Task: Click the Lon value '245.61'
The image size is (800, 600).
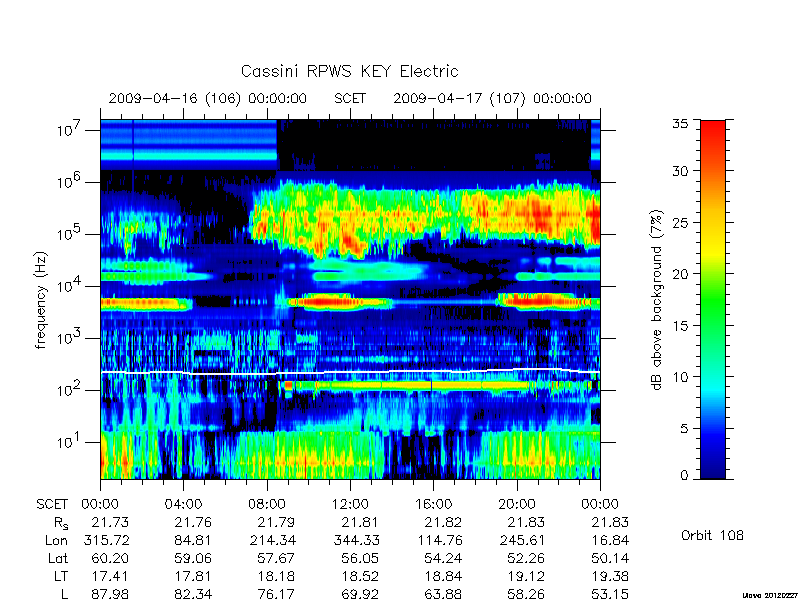Action: point(522,540)
